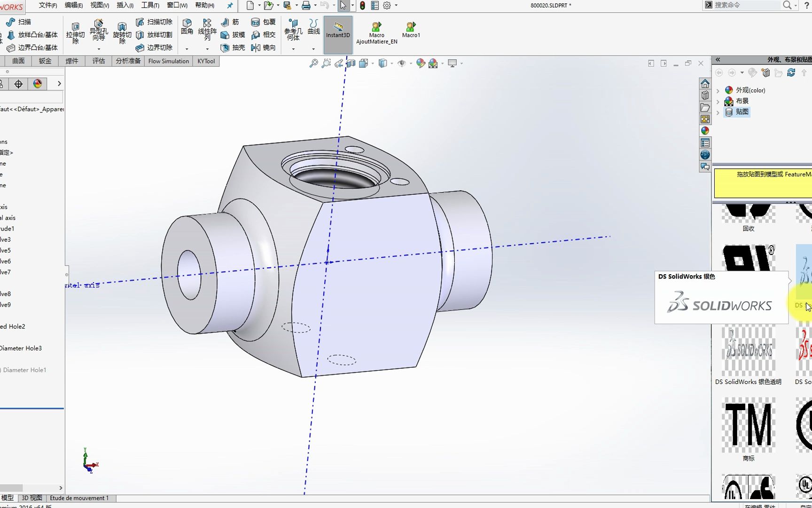Image resolution: width=812 pixels, height=508 pixels.
Task: Toggle Hide/Show Items eye icon
Action: (x=402, y=63)
